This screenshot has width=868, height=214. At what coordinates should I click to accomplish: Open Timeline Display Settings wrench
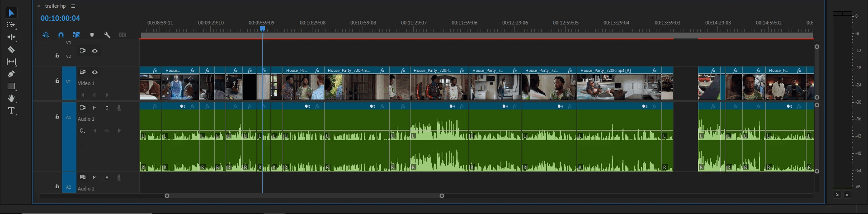click(107, 35)
